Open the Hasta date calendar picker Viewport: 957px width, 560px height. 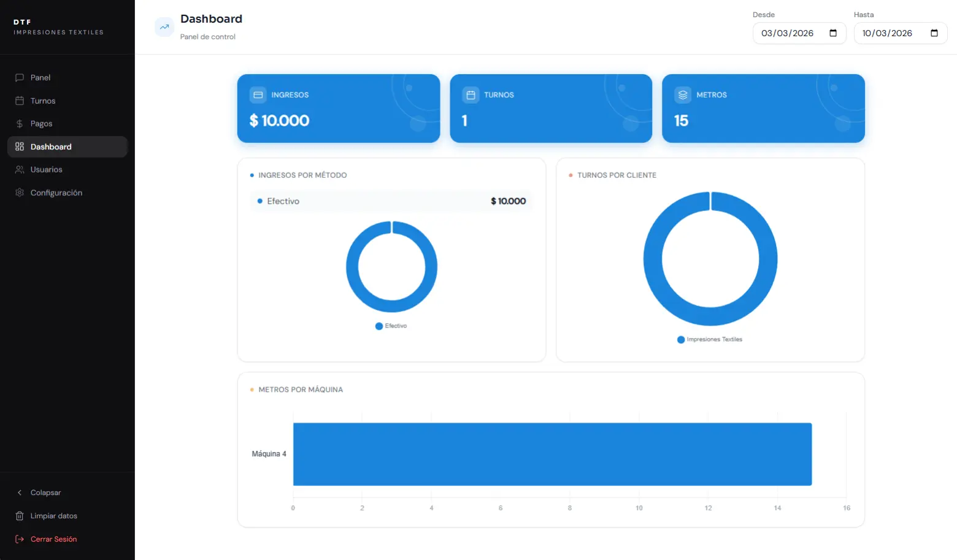click(x=934, y=33)
